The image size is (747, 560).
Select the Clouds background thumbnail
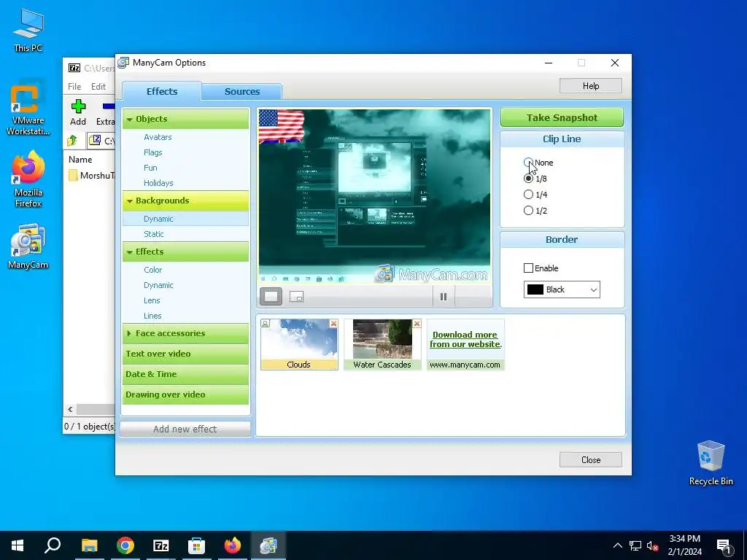[x=299, y=344]
